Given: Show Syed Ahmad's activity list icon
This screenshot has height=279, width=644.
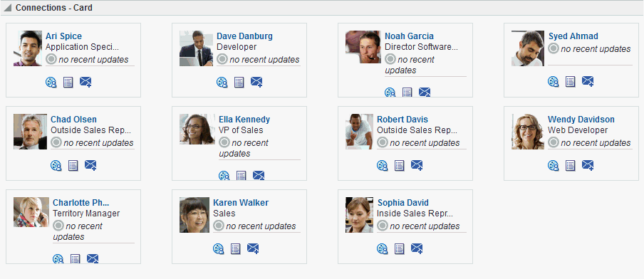Looking at the screenshot, I should pyautogui.click(x=571, y=82).
